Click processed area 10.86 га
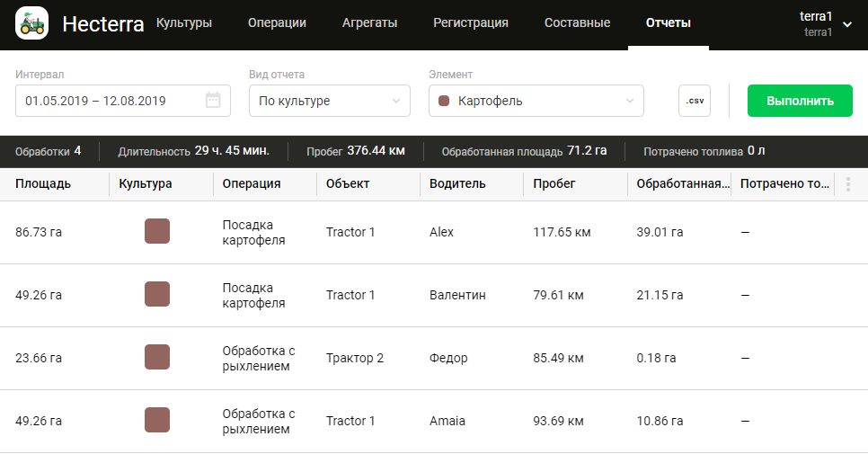The width and height of the screenshot is (868, 463). point(660,421)
